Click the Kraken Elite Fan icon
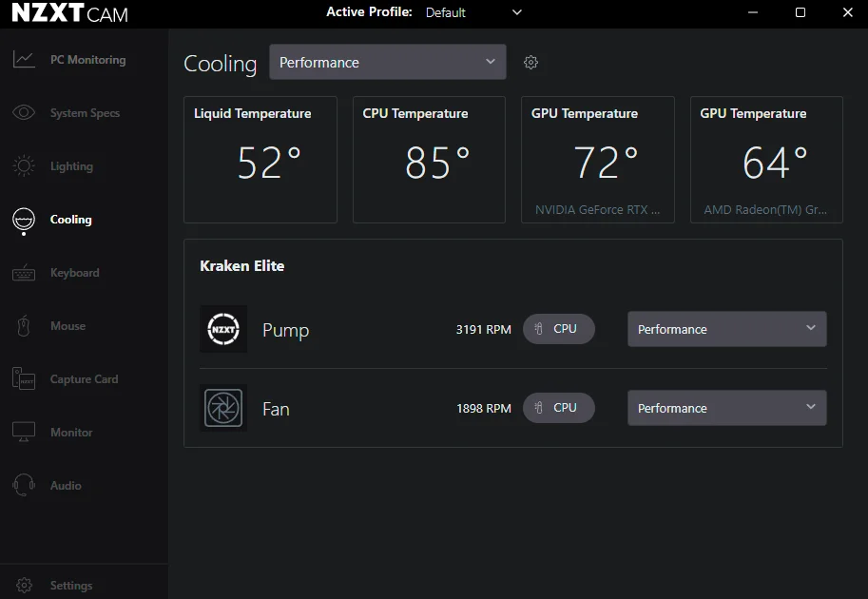Screen dimensions: 868x599 (223, 409)
